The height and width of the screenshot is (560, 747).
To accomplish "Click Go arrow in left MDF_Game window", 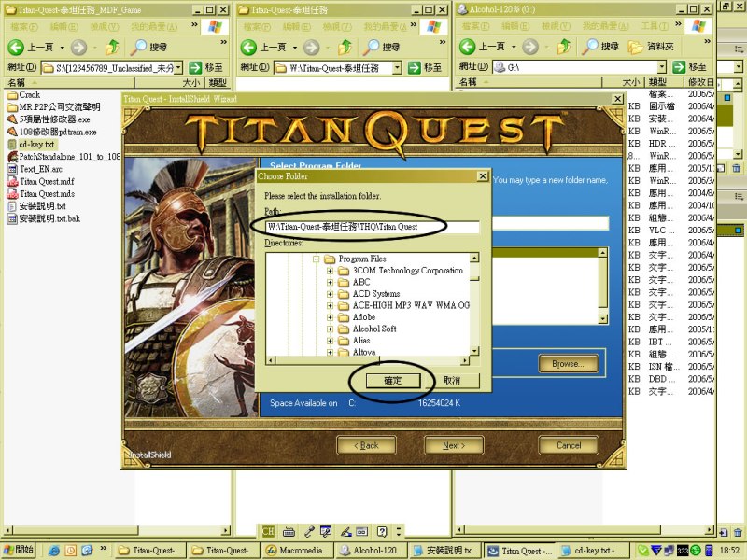I will (x=195, y=67).
